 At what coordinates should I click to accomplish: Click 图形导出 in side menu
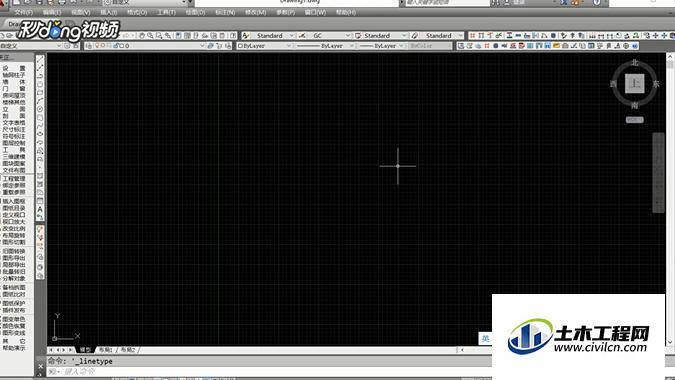tap(14, 258)
